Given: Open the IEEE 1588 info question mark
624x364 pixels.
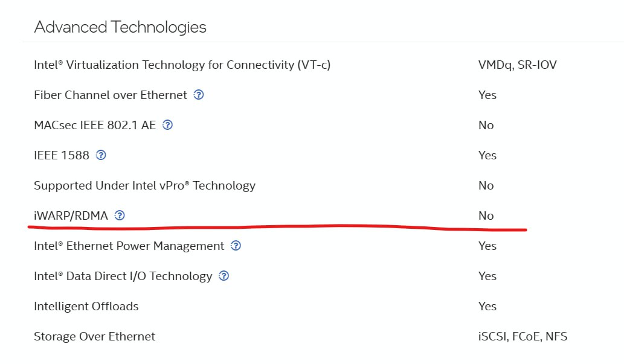Looking at the screenshot, I should pyautogui.click(x=101, y=155).
